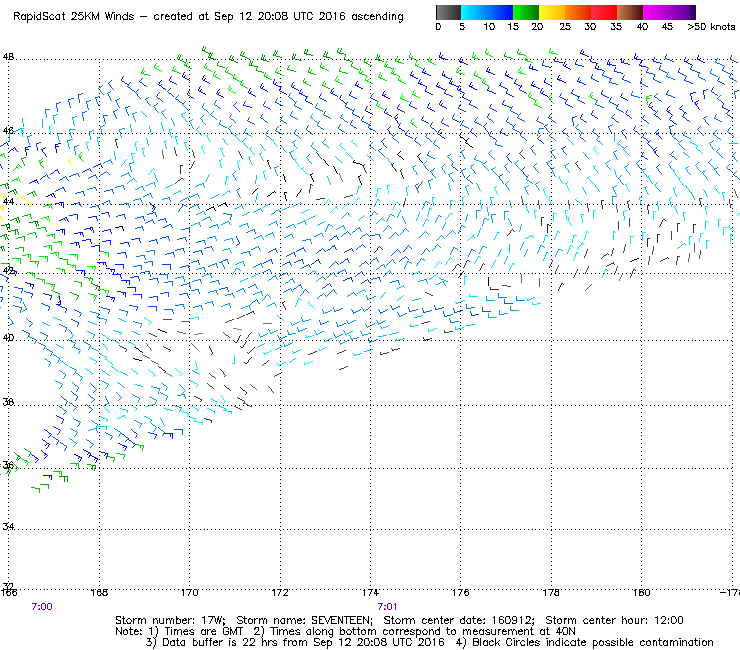740x650 pixels.
Task: Click the dark purple legend segment at far end
Action: tap(693, 12)
